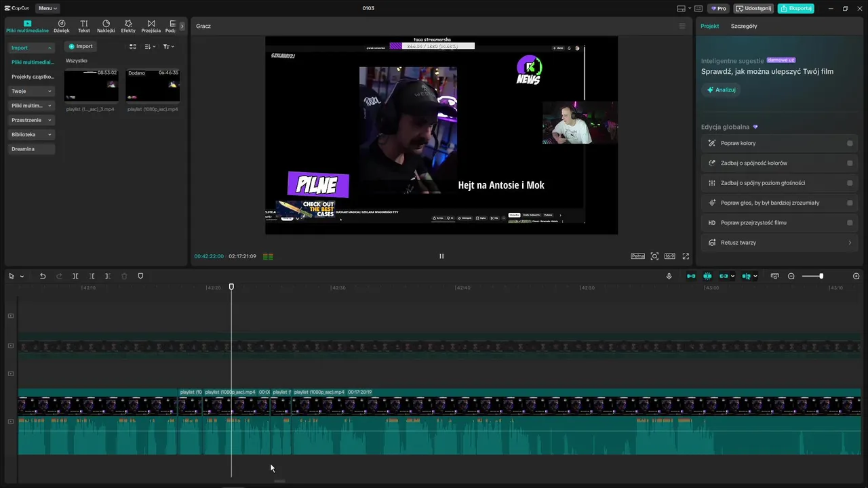
Task: Click the Import button with plus icon
Action: [x=81, y=46]
